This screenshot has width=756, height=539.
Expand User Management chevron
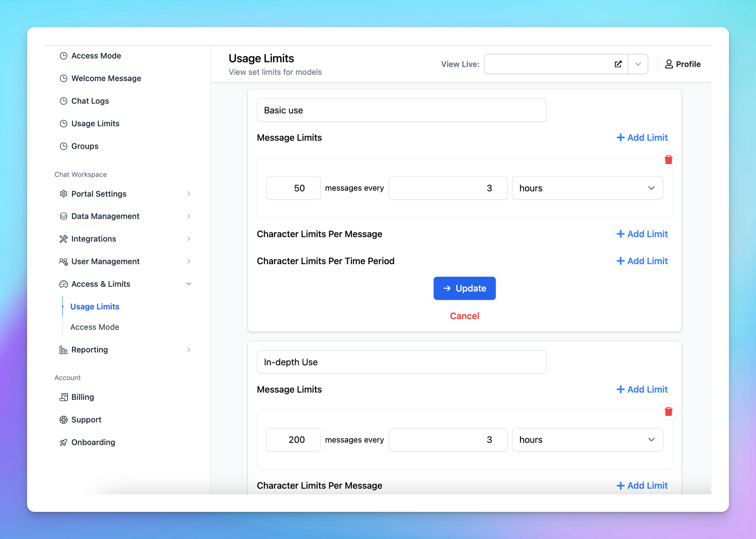coord(189,262)
